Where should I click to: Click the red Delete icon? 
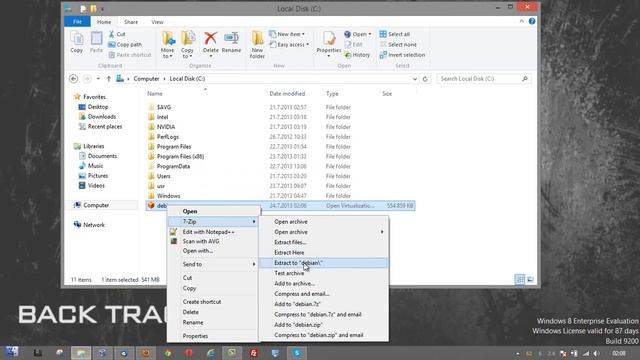(x=211, y=39)
